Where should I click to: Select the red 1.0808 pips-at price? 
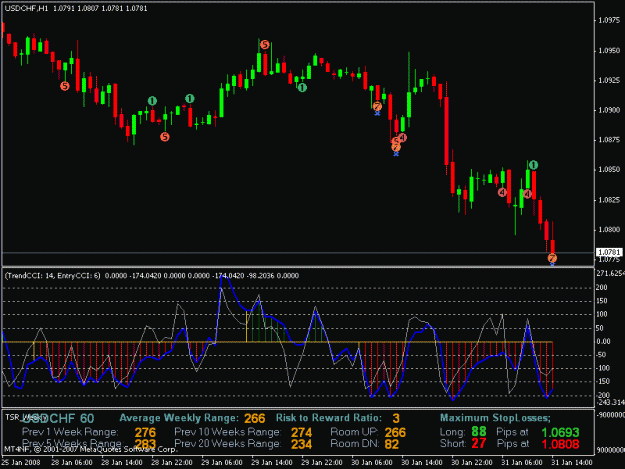coord(560,444)
